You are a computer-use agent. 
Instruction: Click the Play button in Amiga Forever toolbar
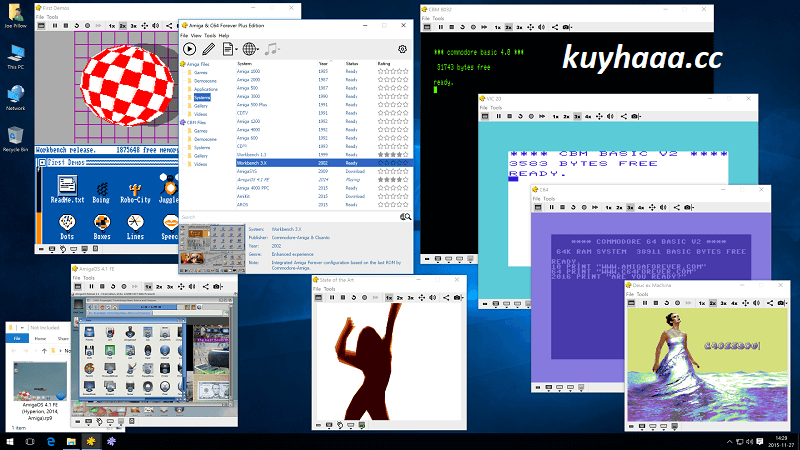pyautogui.click(x=189, y=49)
